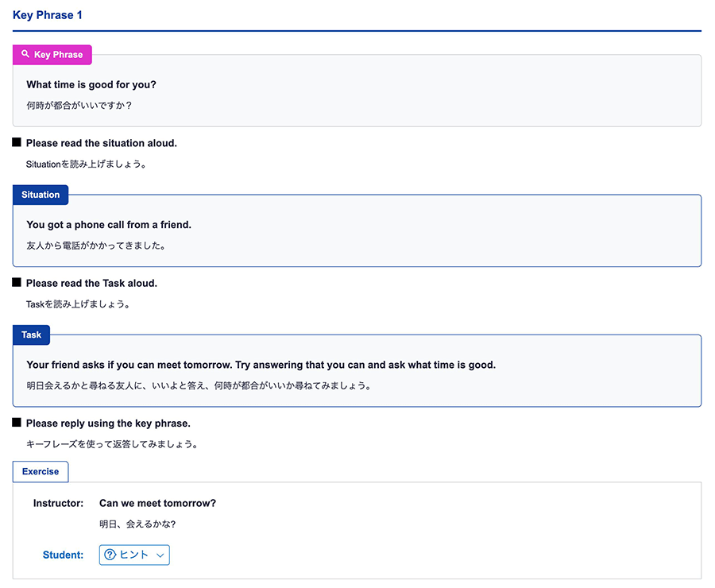Click "What time is good for you?" phrase

click(91, 84)
